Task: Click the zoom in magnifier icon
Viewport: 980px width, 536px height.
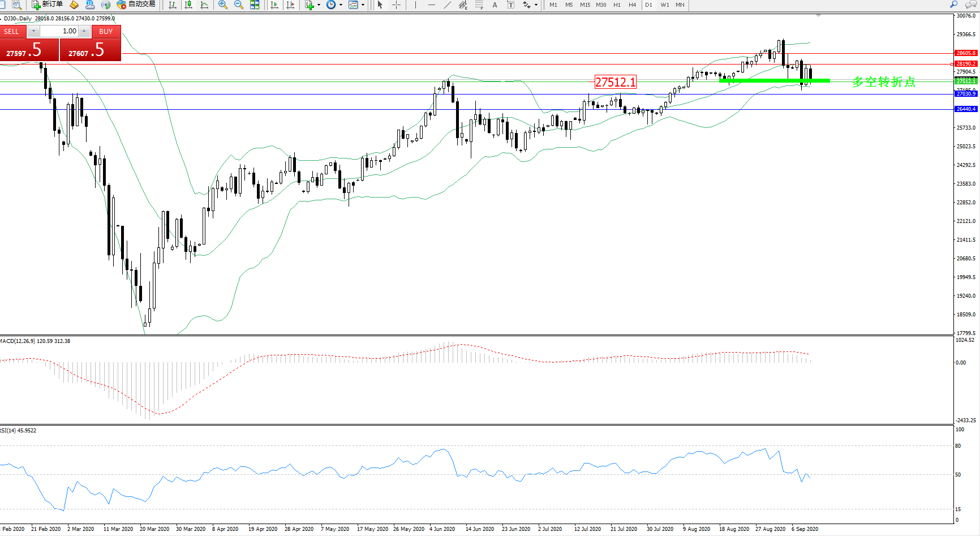Action: pos(223,5)
